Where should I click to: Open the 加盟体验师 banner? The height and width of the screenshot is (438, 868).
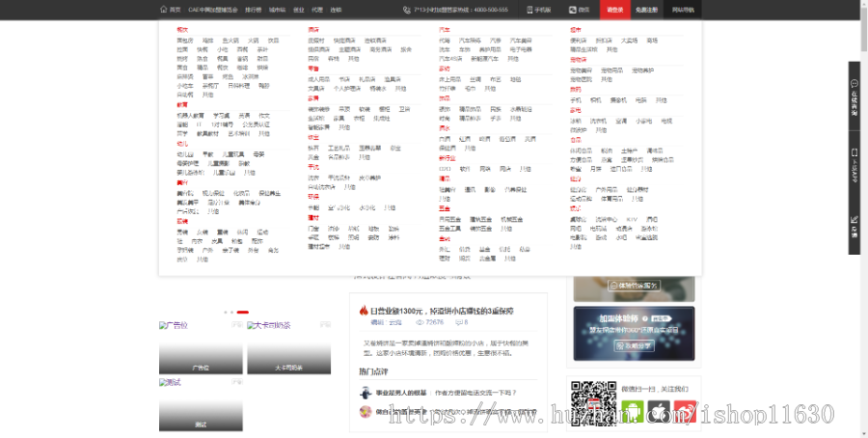coord(634,334)
